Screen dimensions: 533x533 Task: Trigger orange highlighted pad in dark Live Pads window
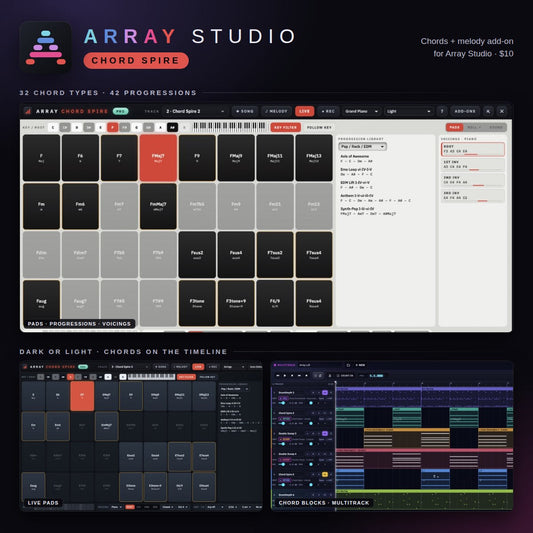click(82, 396)
